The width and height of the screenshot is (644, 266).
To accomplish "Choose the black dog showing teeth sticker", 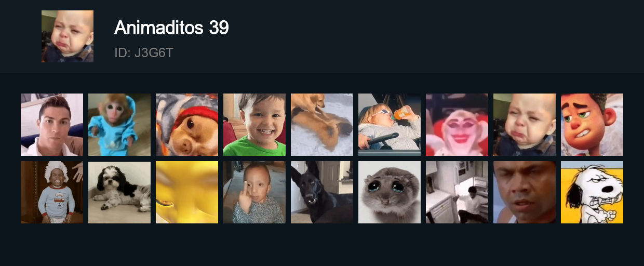I will (322, 192).
